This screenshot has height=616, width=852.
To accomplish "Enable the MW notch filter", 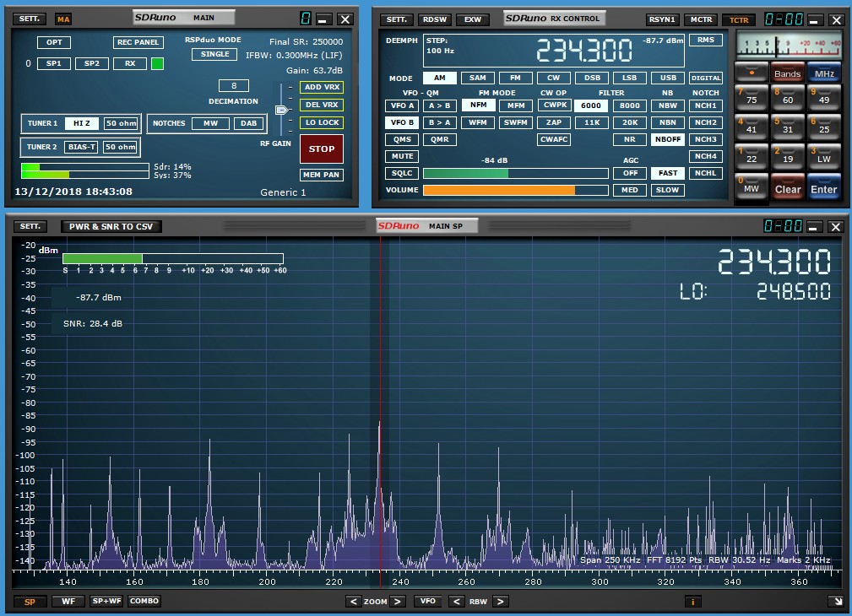I will pyautogui.click(x=210, y=123).
